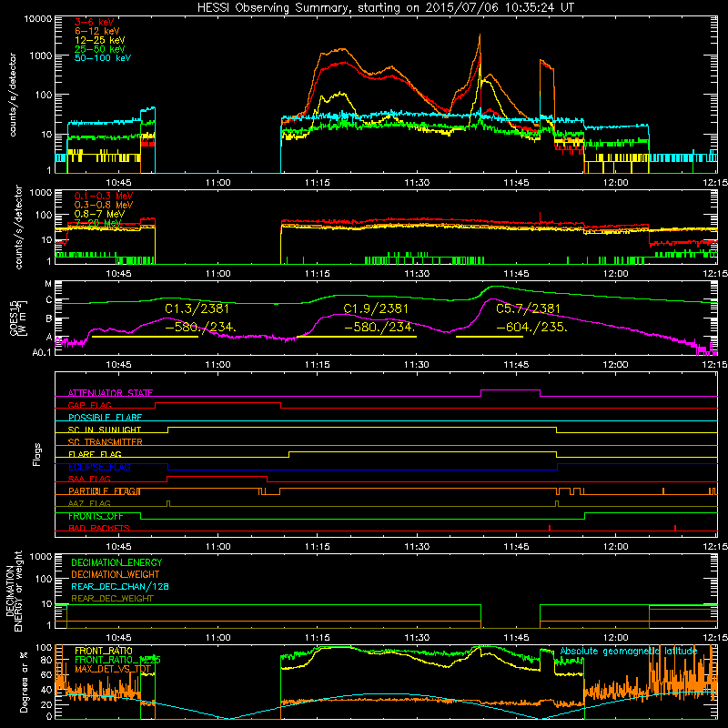This screenshot has width=728, height=728.
Task: Click the 10000 y-axis tick label
Action: 38,19
